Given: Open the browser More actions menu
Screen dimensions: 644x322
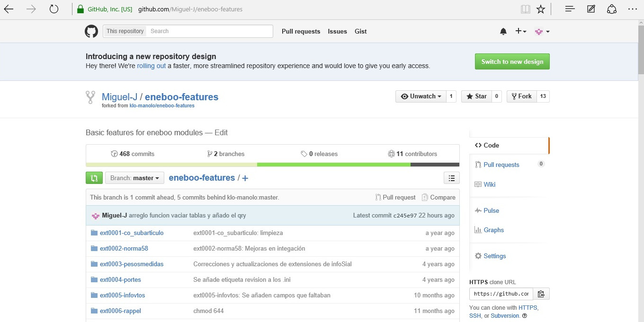Looking at the screenshot, I should tap(633, 9).
